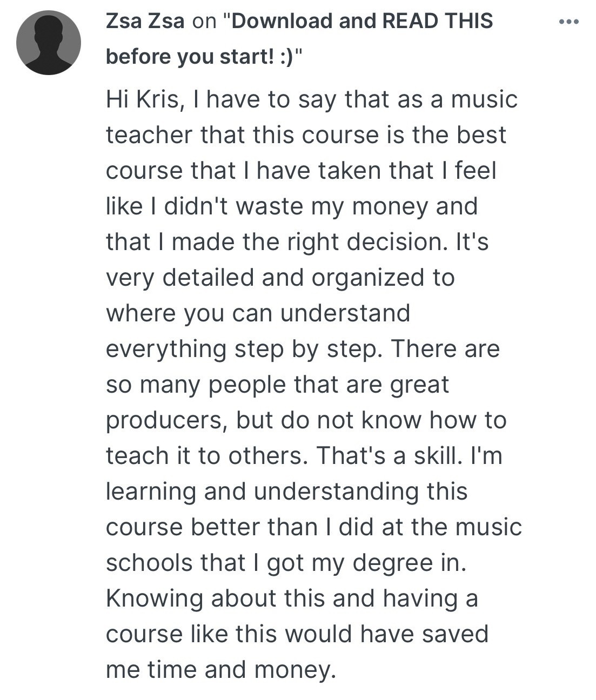Viewport: 596px width, 700px height.
Task: Click the phrase "step by step"
Action: (307, 349)
